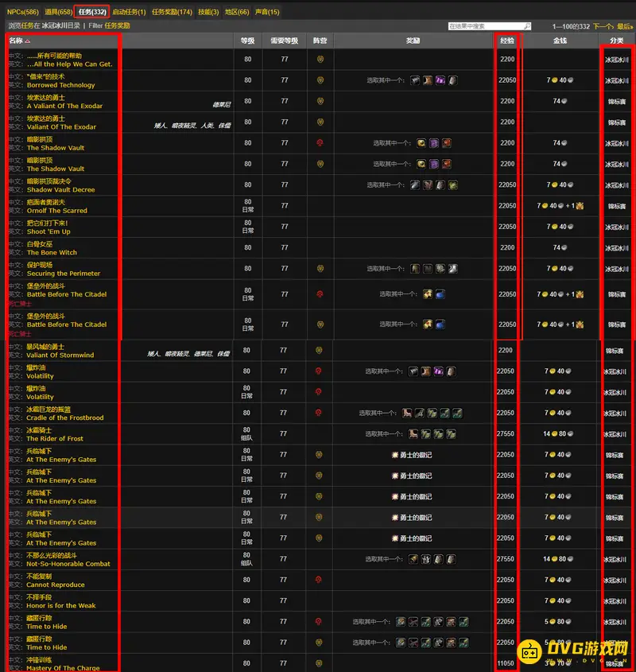Click the Horde faction icon in Cradle of the Frostbrood row
This screenshot has width=636, height=672.
point(319,413)
